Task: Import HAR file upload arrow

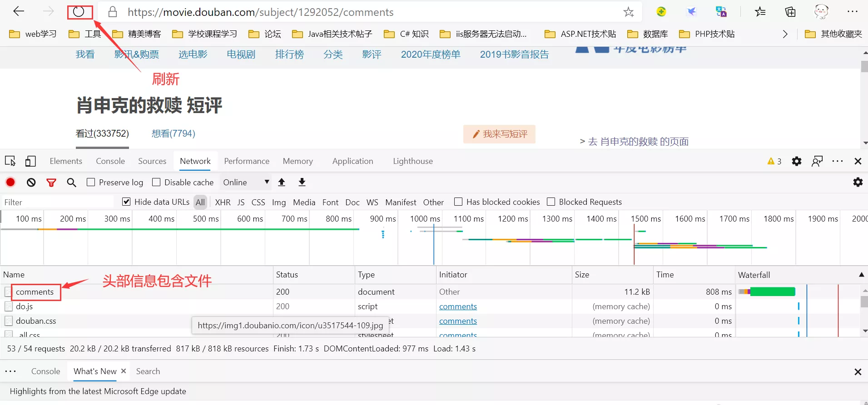Action: [x=282, y=182]
